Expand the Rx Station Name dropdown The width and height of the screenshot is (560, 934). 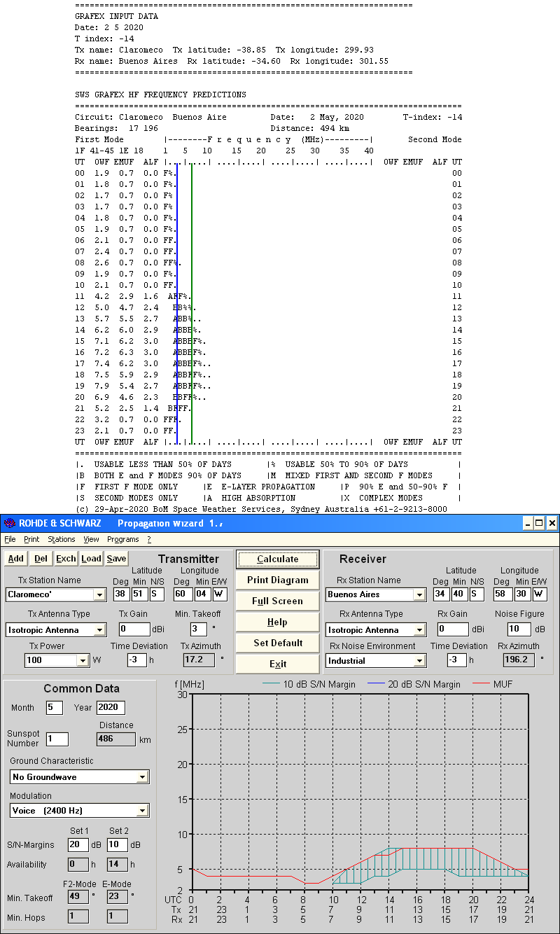click(419, 594)
